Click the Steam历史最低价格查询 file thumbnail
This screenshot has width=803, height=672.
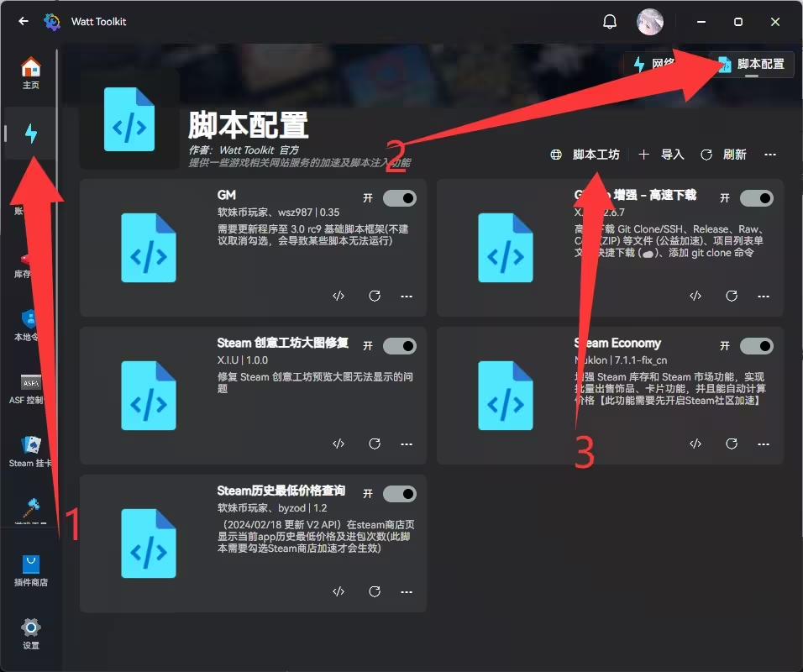(149, 543)
